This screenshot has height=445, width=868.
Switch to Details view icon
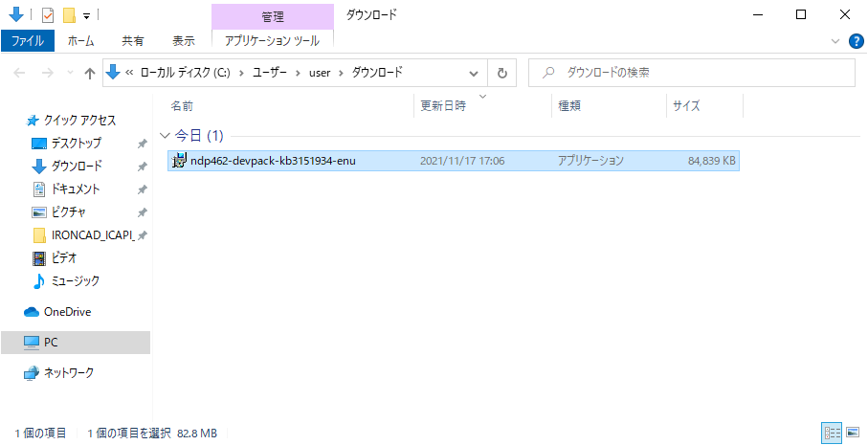tap(829, 433)
